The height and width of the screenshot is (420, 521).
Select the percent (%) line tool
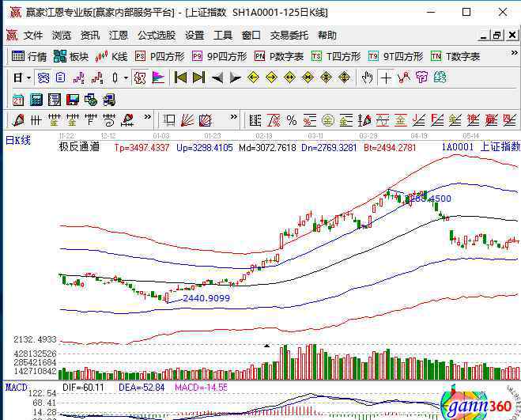(x=291, y=120)
